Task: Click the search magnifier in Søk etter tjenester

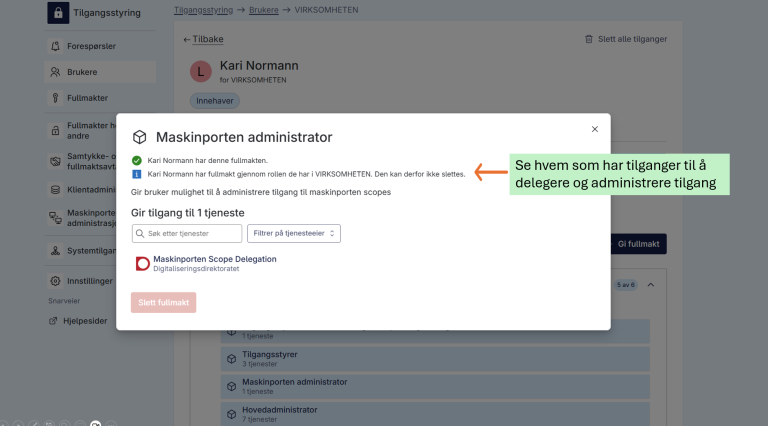Action: point(140,234)
